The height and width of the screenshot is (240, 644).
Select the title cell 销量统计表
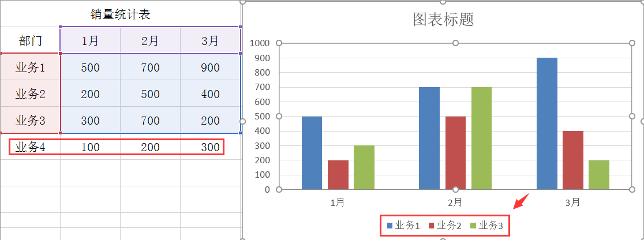[x=121, y=15]
